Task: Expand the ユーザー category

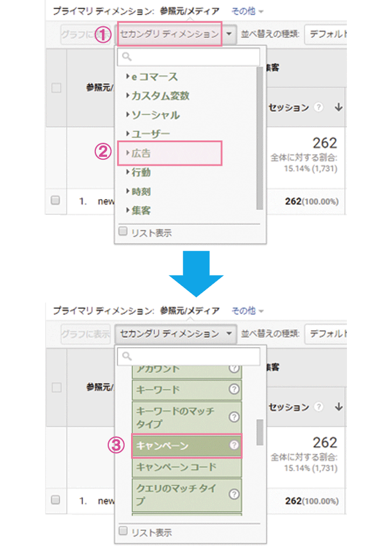Action: pyautogui.click(x=148, y=133)
